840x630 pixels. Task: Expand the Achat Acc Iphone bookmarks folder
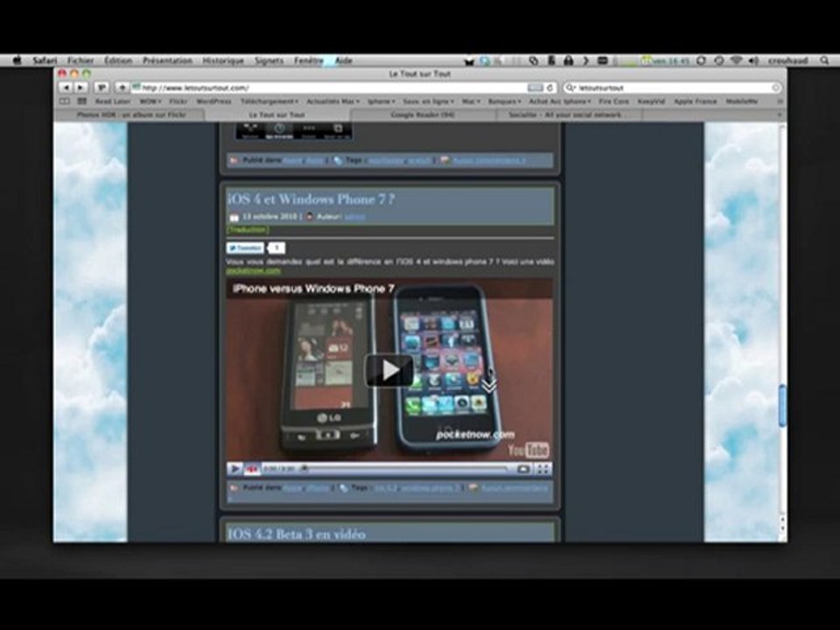(x=560, y=101)
